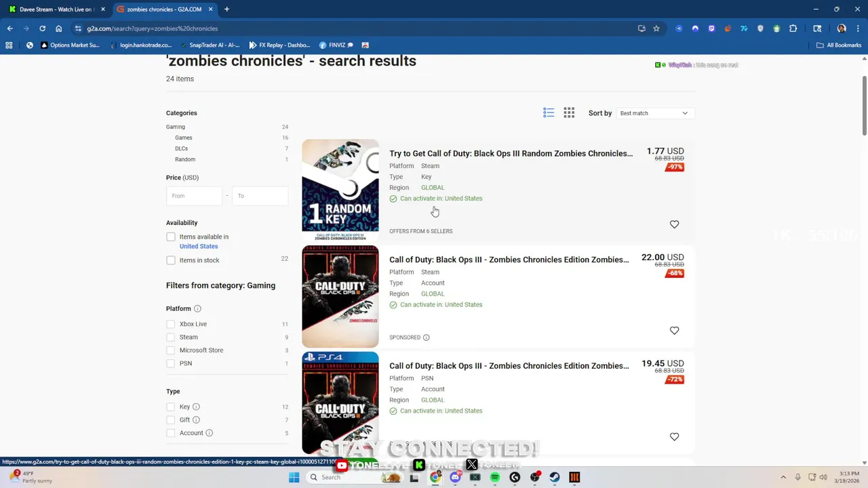The height and width of the screenshot is (488, 868).
Task: Open Platform filter info icon
Action: (x=197, y=308)
